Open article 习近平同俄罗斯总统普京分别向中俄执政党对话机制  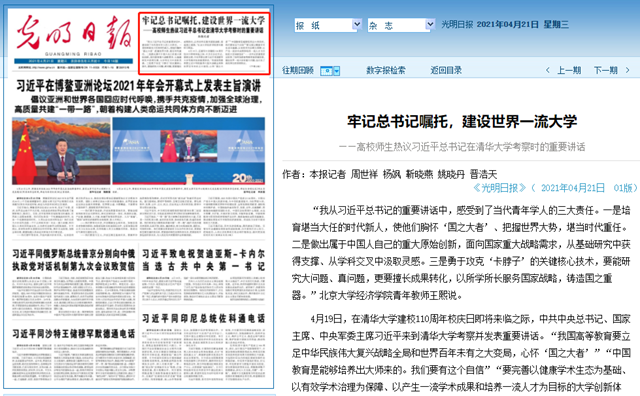(73, 260)
